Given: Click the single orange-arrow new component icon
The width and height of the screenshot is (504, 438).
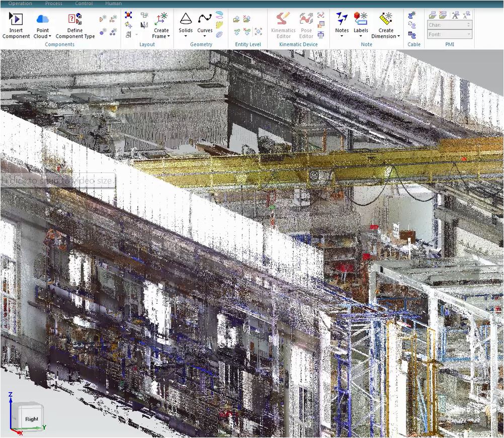Looking at the screenshot, I should pos(103,19).
